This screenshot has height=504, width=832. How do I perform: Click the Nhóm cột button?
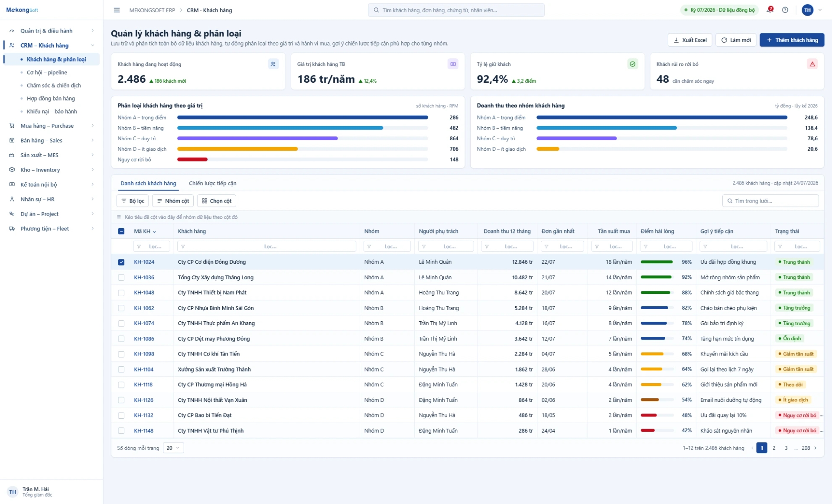coord(173,201)
